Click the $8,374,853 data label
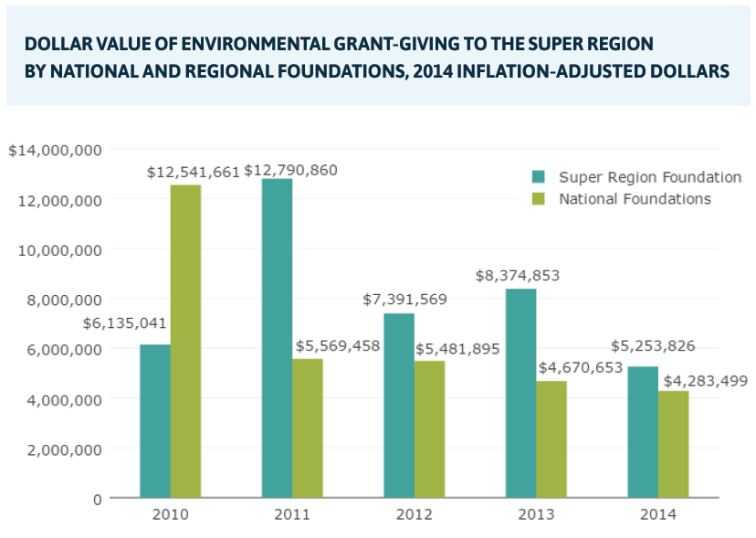 (517, 276)
